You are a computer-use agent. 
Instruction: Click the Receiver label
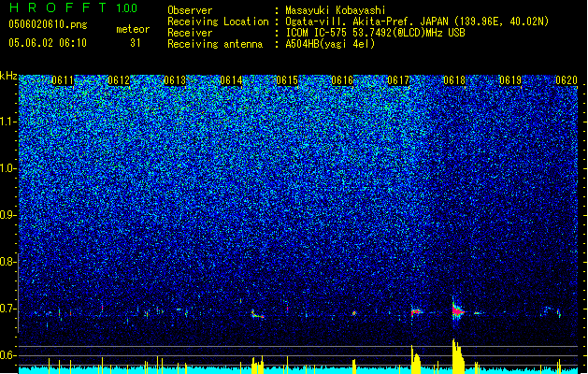click(x=190, y=33)
